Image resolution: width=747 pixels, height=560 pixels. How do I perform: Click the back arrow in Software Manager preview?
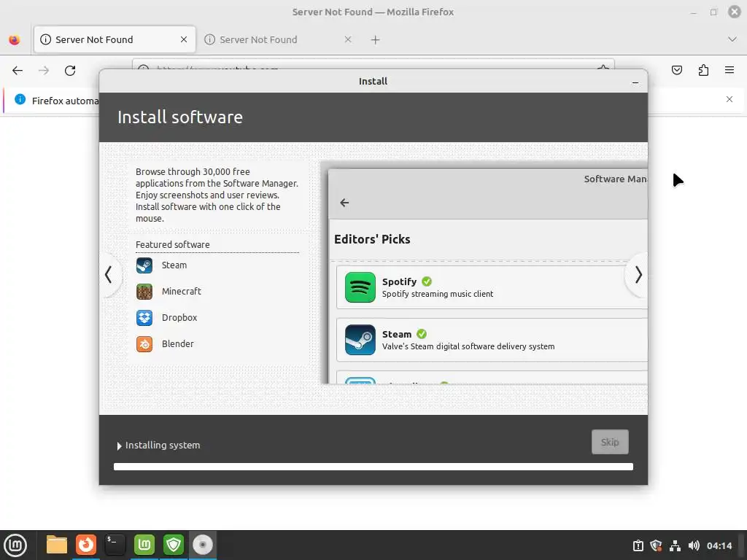pyautogui.click(x=344, y=203)
